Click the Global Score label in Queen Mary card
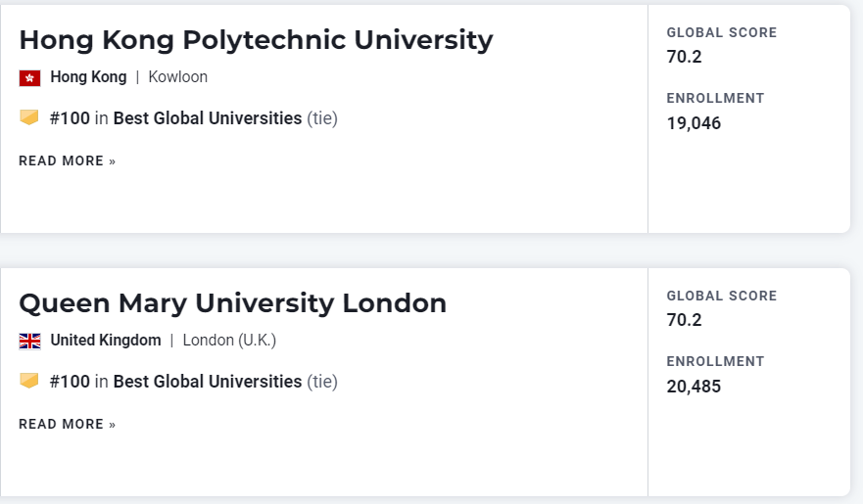Viewport: 863px width, 504px height. tap(721, 296)
